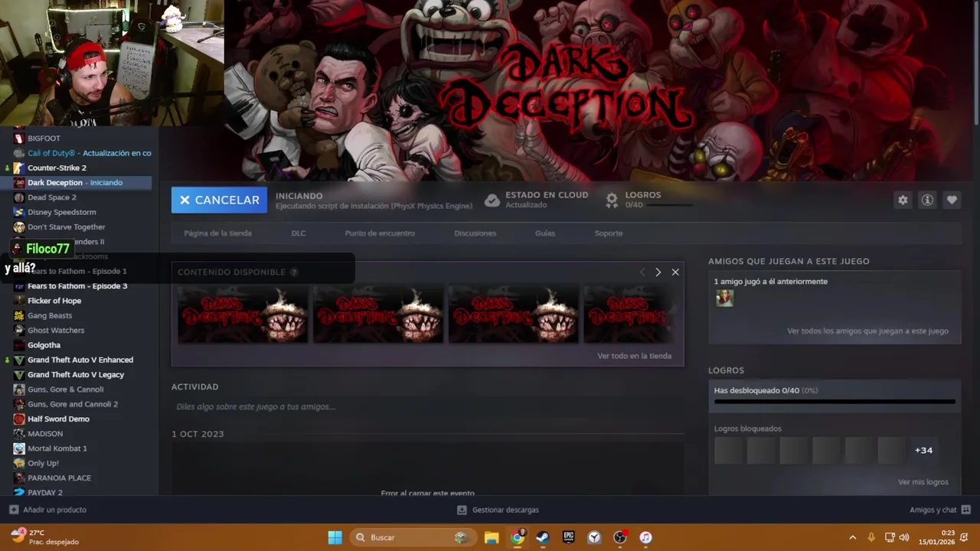
Task: Click Ver mis logros link
Action: [x=923, y=482]
